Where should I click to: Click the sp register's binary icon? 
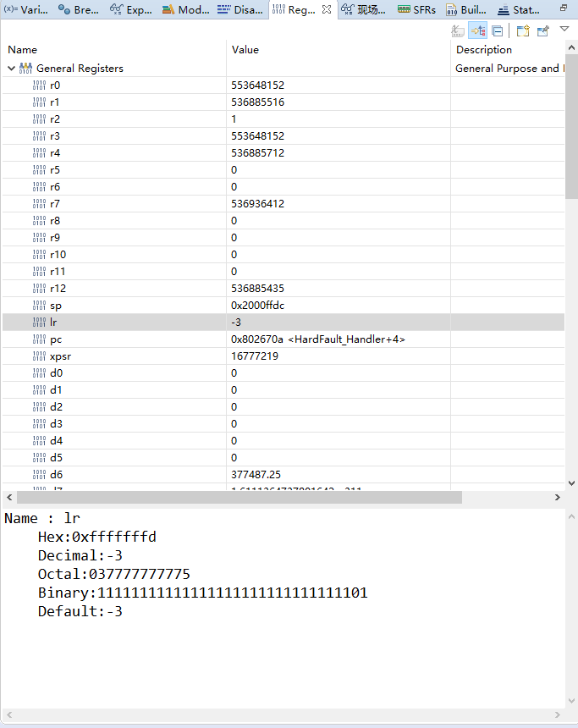click(x=39, y=305)
